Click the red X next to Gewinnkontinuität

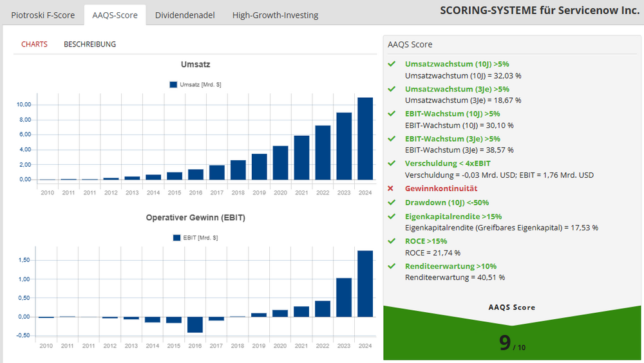(391, 189)
